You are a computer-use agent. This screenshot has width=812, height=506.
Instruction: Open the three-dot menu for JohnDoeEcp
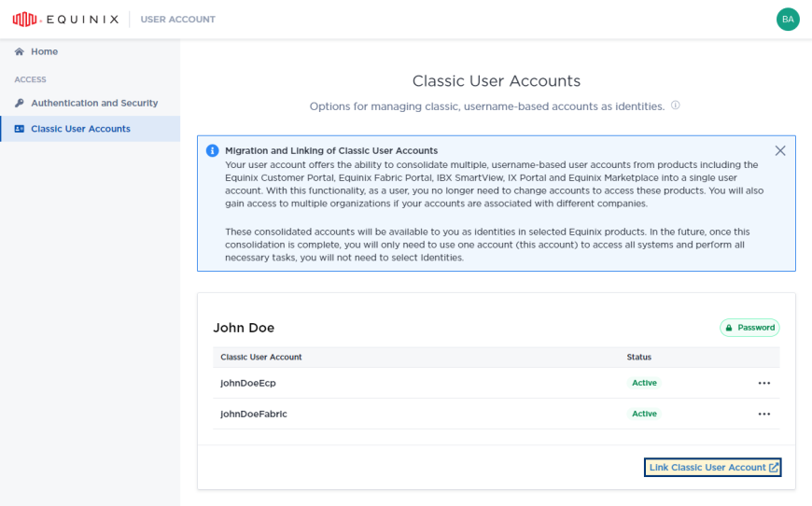[x=763, y=384]
